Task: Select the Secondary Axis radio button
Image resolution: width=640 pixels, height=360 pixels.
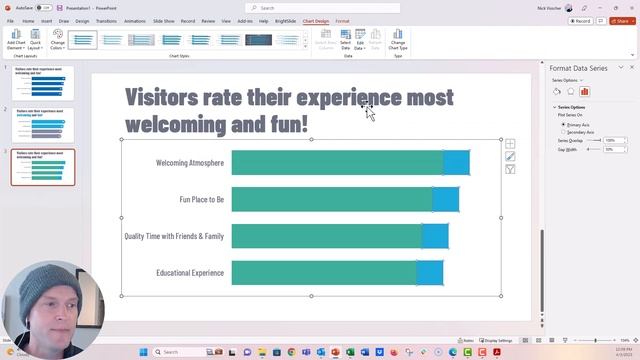Action: 563,132
